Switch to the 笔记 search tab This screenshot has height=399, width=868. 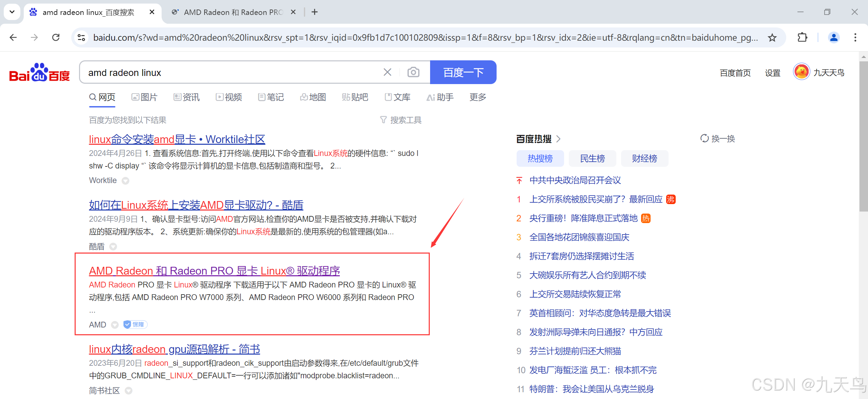[271, 98]
